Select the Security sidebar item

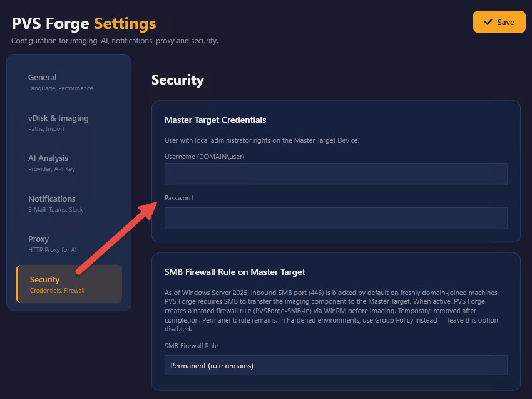[69, 284]
